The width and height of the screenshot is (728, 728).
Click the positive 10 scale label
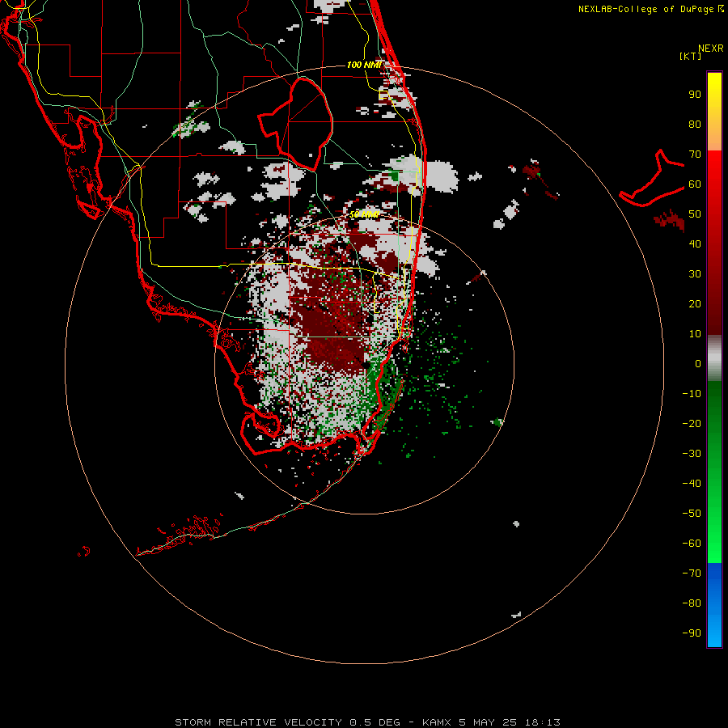point(695,334)
